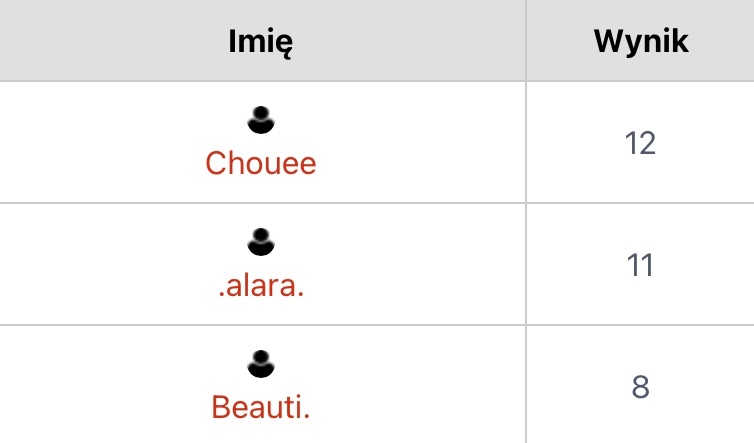Click the avatar icon above Beauti.
This screenshot has width=754, height=443.
(x=261, y=365)
